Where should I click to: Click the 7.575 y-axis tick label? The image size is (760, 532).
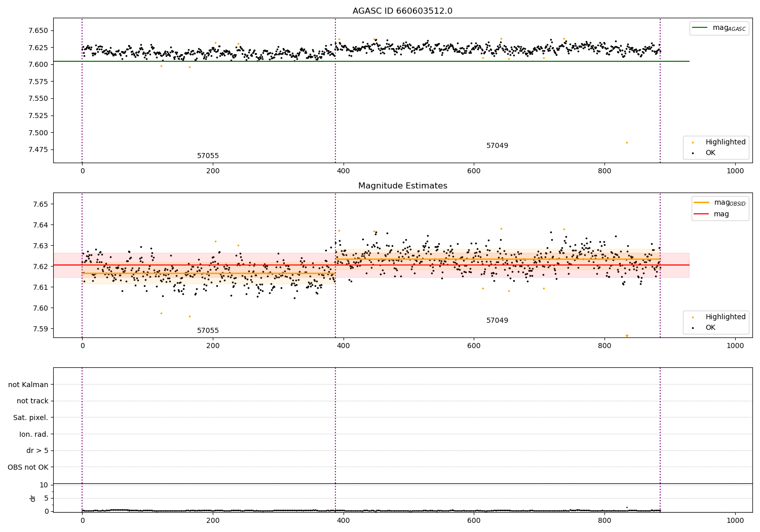coord(38,82)
